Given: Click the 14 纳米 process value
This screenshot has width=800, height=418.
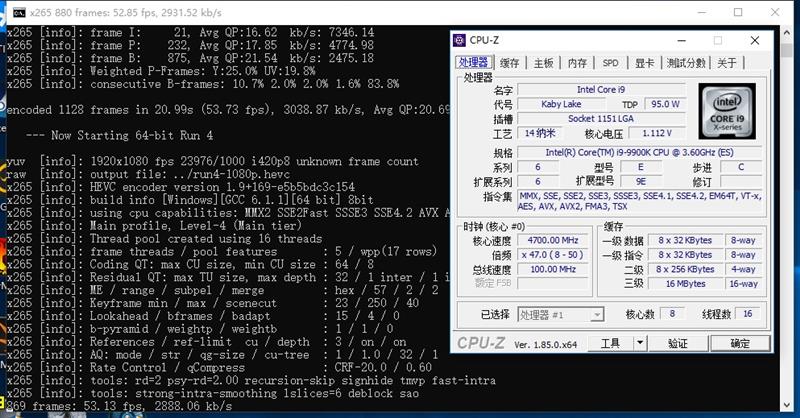Looking at the screenshot, I should click(539, 133).
